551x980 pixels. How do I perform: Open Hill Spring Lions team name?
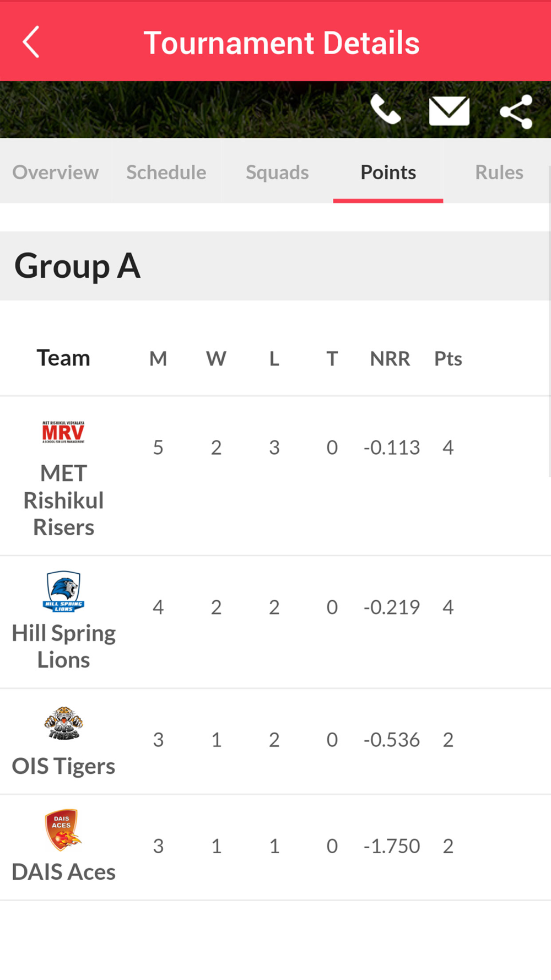(63, 647)
